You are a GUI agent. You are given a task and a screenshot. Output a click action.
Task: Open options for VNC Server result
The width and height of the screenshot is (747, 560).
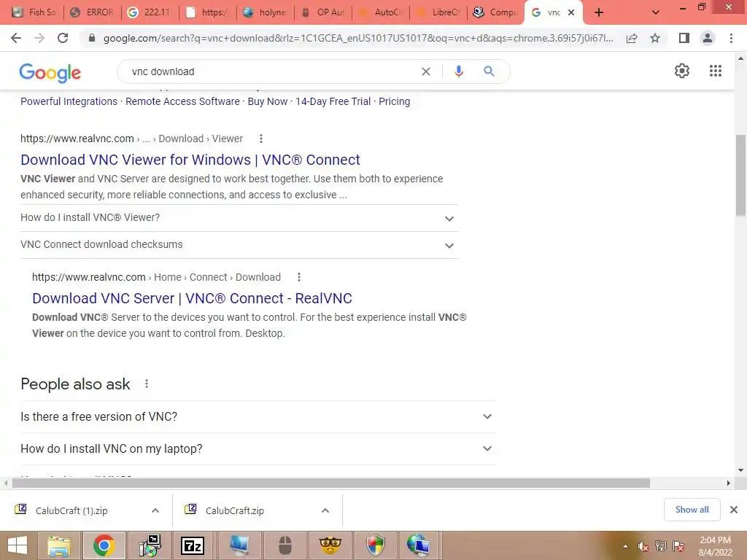click(298, 277)
